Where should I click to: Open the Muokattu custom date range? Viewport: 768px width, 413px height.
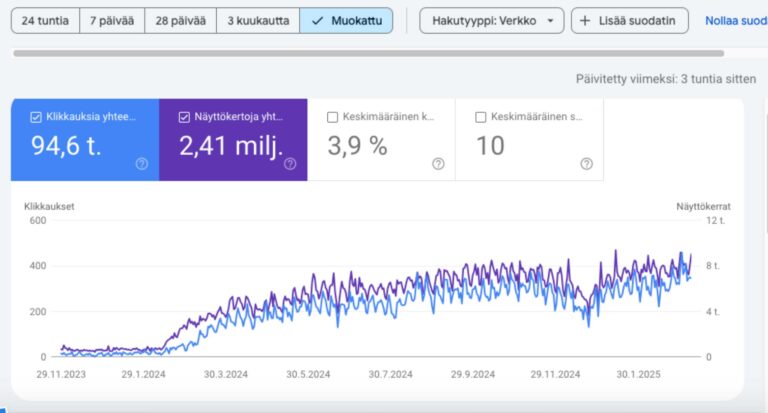point(346,21)
